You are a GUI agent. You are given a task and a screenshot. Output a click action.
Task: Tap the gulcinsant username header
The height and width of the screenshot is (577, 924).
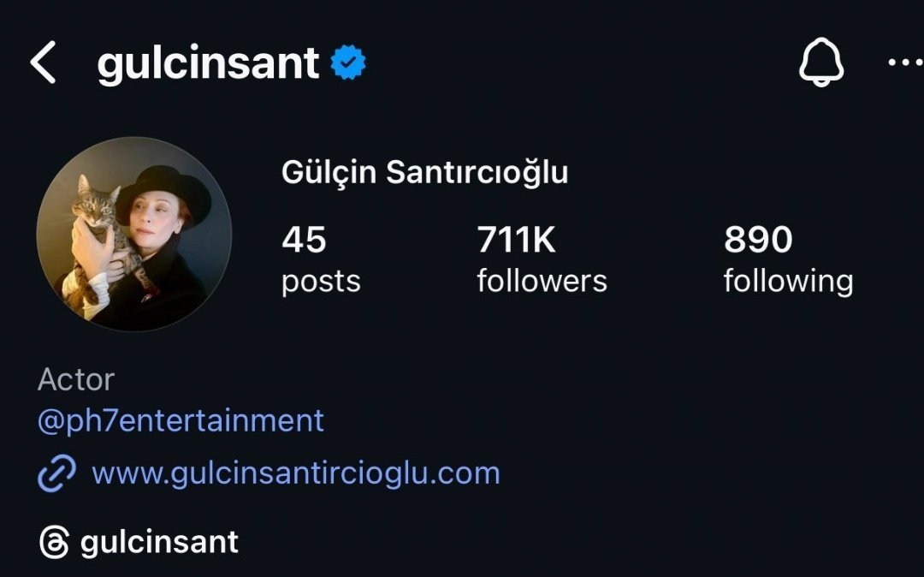pos(208,63)
